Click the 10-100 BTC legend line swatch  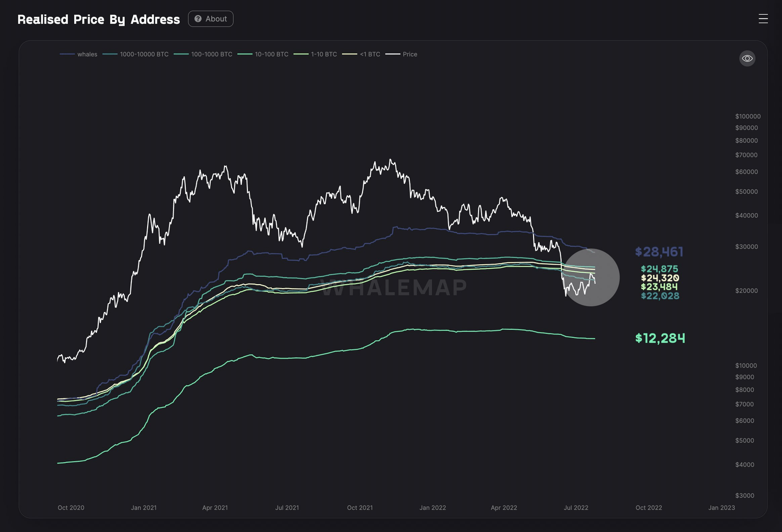pos(245,54)
